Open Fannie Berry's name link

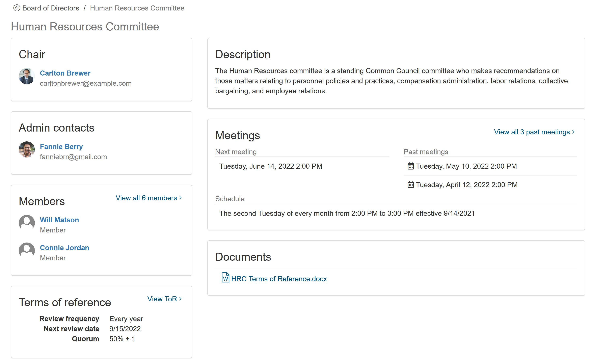pyautogui.click(x=61, y=146)
